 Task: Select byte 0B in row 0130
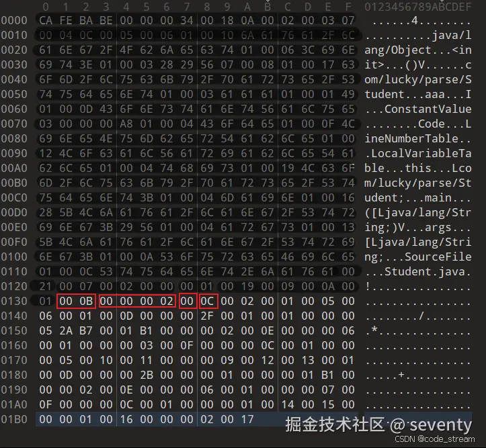pyautogui.click(x=86, y=302)
